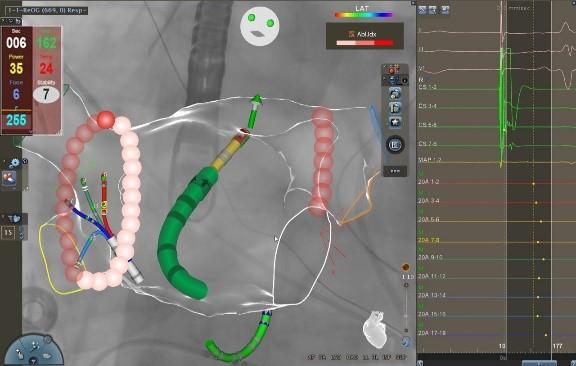Image resolution: width=576 pixels, height=366 pixels.
Task: Click the white heart thumbnail in map corner
Action: coord(375,329)
